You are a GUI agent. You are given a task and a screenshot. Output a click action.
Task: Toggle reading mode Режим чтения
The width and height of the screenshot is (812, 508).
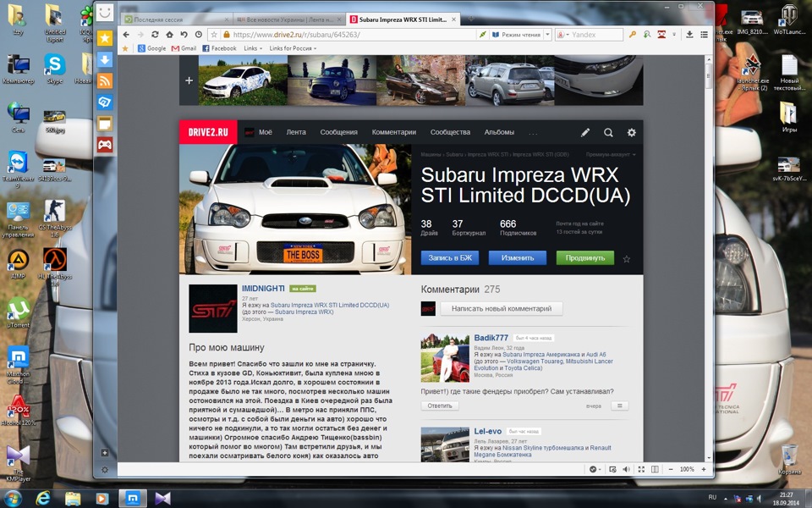(516, 35)
